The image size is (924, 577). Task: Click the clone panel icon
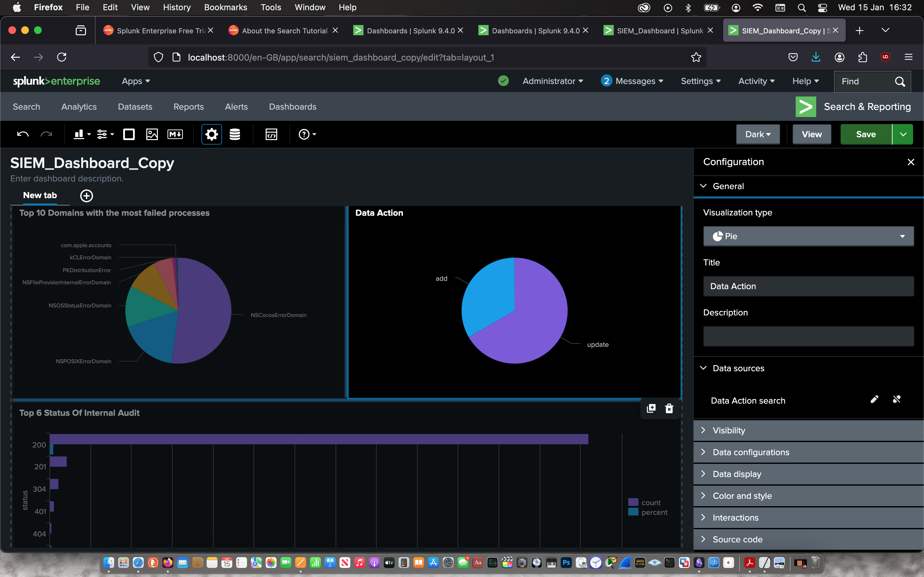click(x=651, y=409)
